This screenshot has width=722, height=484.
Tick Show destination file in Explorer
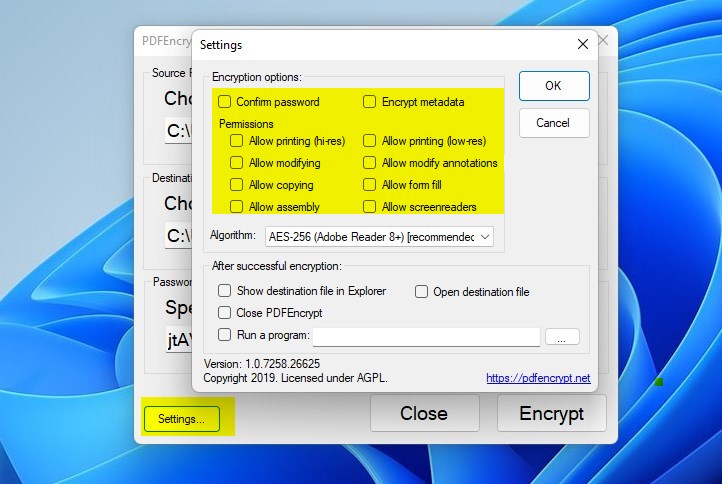(x=224, y=291)
